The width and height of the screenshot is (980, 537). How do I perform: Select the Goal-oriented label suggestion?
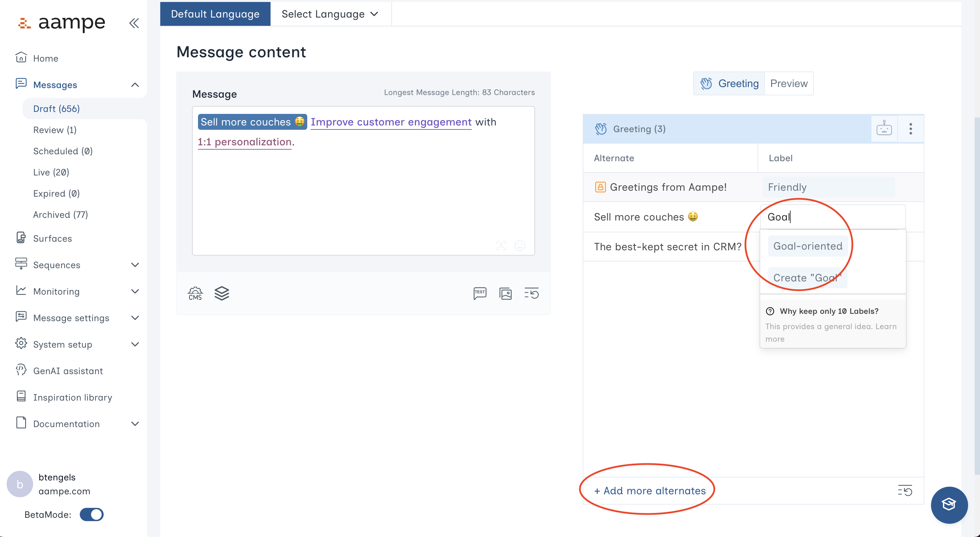[x=807, y=246]
